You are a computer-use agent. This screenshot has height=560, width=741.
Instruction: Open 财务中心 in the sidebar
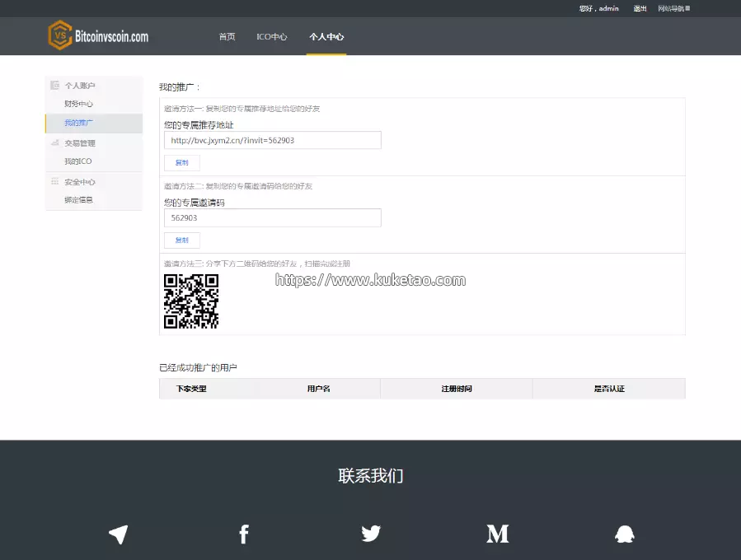79,105
